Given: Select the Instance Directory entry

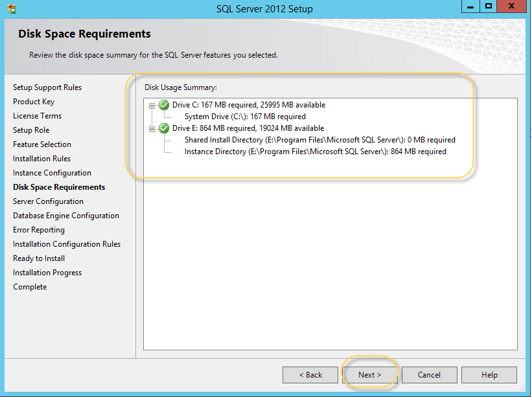Looking at the screenshot, I should tap(315, 152).
